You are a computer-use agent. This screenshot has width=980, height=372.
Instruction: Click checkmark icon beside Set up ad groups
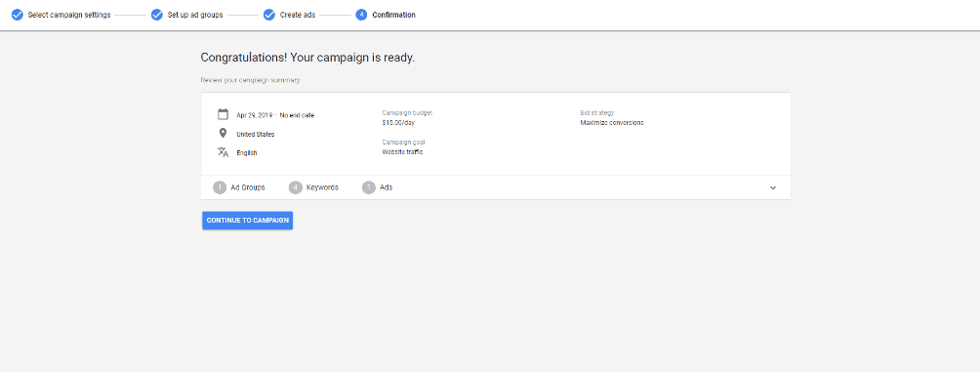[157, 15]
